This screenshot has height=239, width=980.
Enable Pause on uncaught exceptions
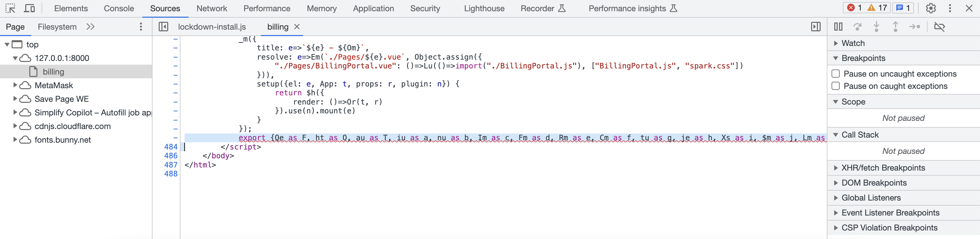[x=836, y=74]
